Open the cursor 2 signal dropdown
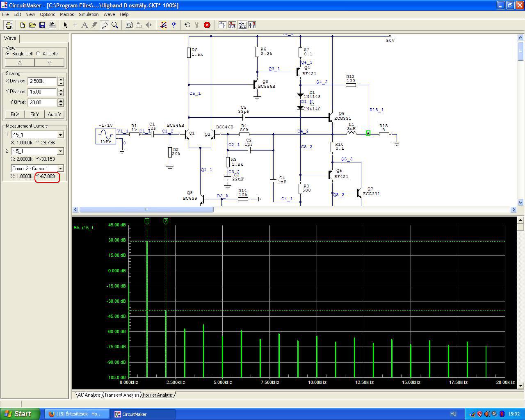The height and width of the screenshot is (420, 525). (60, 151)
